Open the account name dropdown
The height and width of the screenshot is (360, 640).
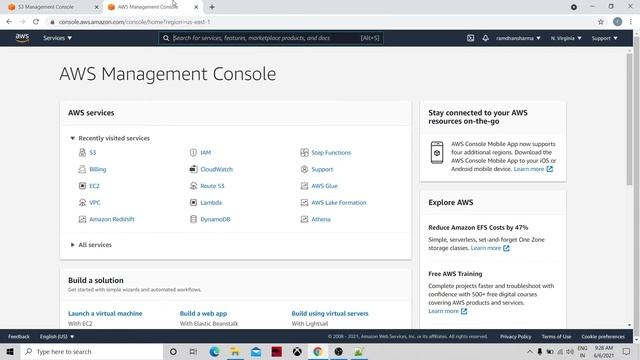pos(518,38)
